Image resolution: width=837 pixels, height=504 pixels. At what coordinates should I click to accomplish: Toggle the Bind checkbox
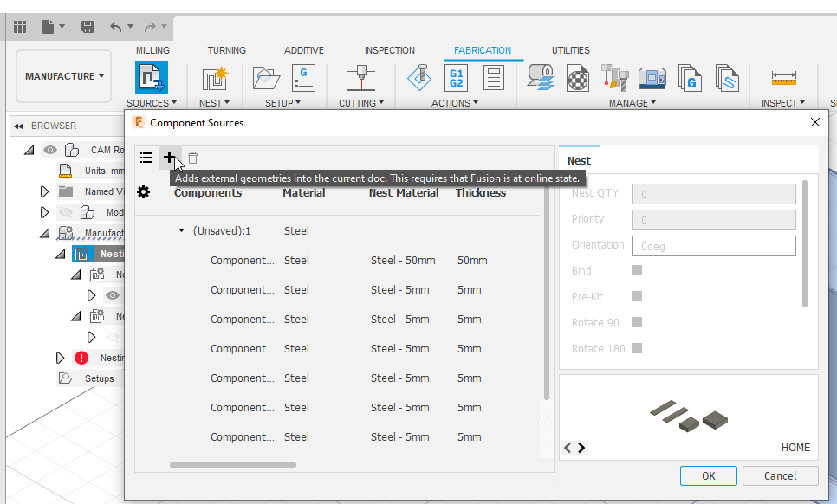pyautogui.click(x=637, y=270)
